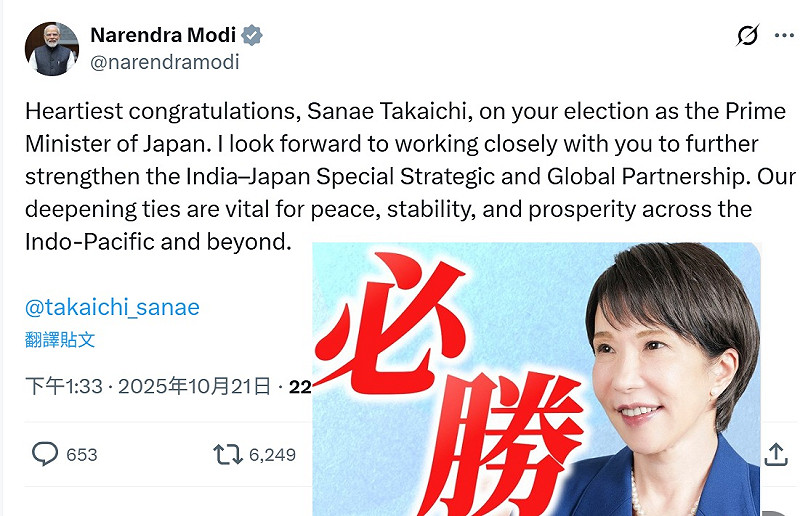Click the bold view count number 22
Viewport: 800px width, 516px height.
(x=300, y=386)
